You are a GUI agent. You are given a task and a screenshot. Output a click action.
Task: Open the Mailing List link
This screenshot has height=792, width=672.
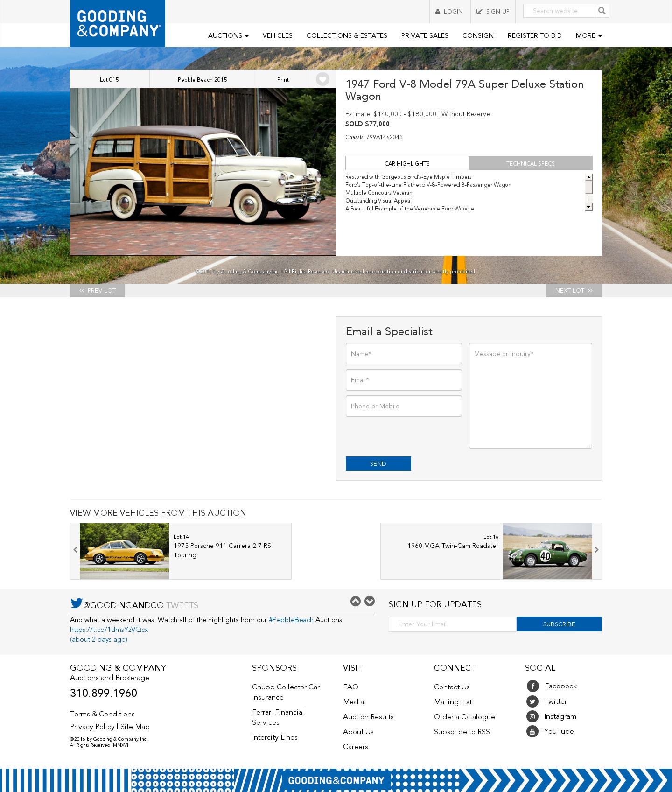point(453,702)
